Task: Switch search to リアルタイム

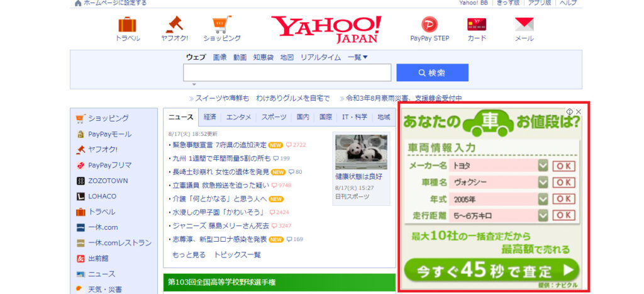Action: point(320,57)
